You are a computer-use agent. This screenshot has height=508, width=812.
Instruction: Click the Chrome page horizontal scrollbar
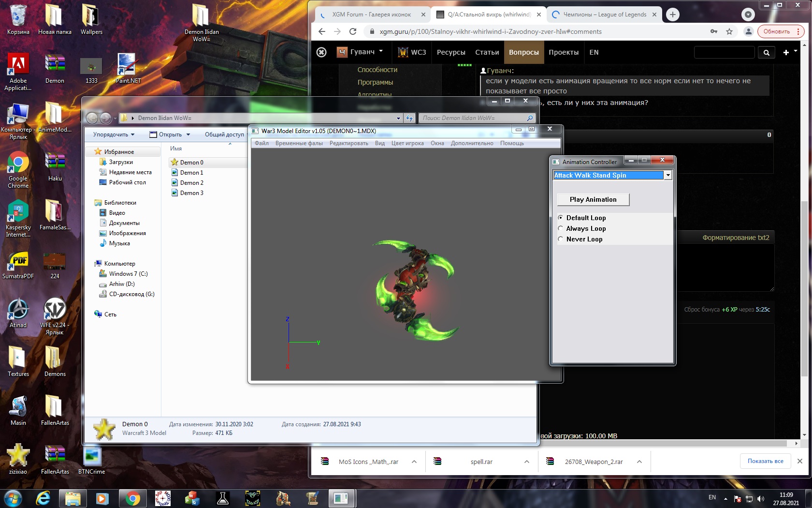click(x=549, y=443)
